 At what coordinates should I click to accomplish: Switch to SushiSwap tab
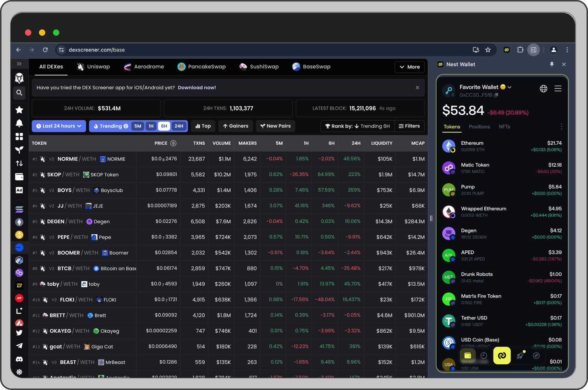(259, 67)
